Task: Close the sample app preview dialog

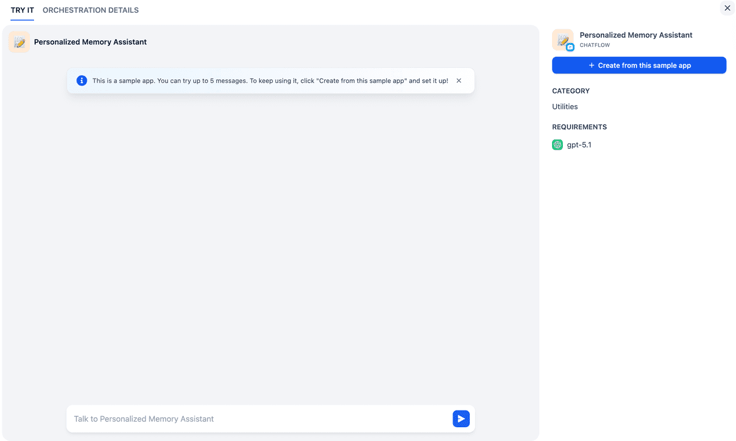Action: (727, 8)
